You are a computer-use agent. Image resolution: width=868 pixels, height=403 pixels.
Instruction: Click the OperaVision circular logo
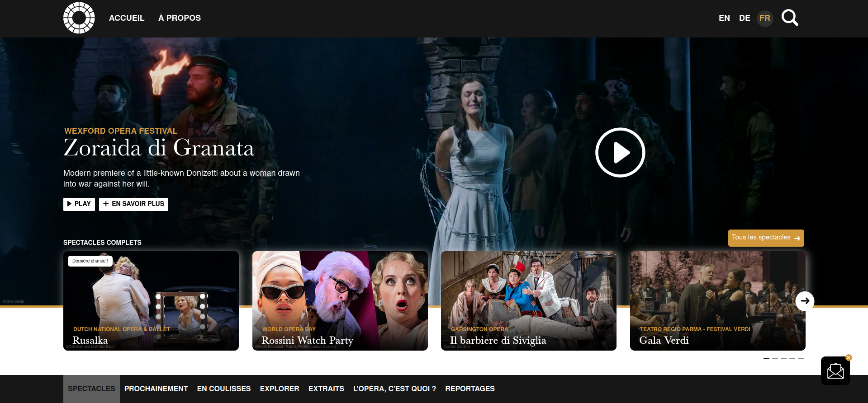point(79,18)
